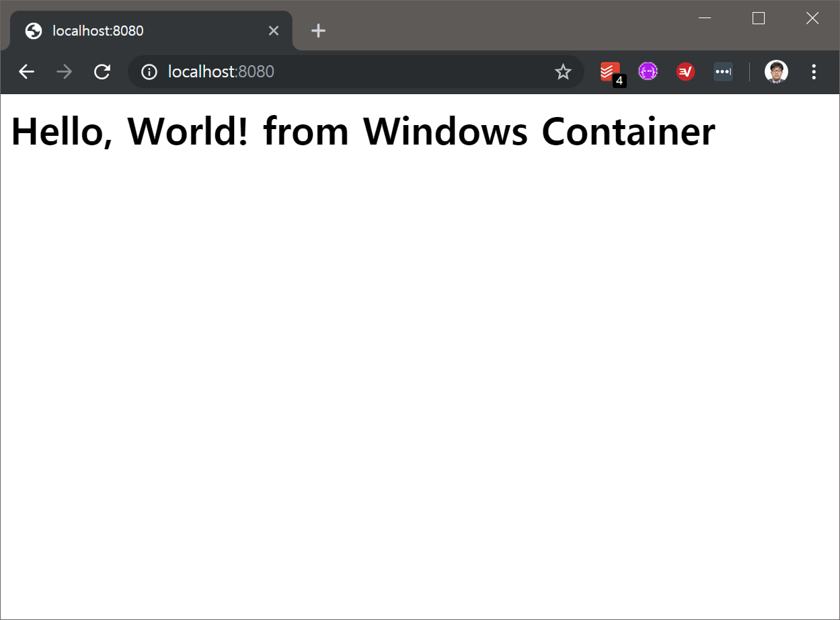View site information for localhost
The image size is (840, 620).
click(x=149, y=72)
